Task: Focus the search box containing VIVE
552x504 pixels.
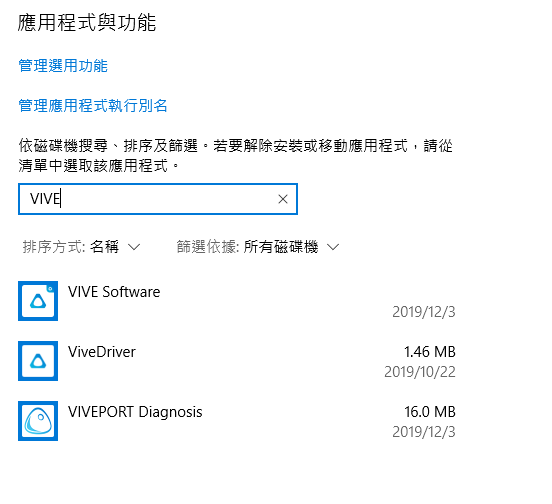Action: [x=158, y=199]
